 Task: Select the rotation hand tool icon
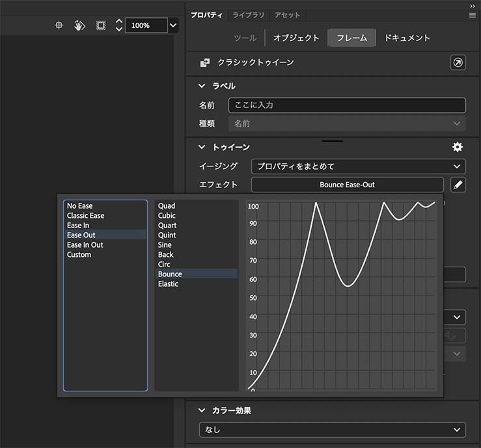[x=79, y=25]
